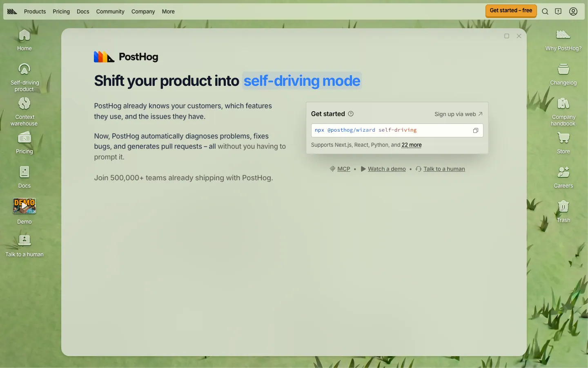This screenshot has width=588, height=368.
Task: Open the Why PostHog? desktop icon
Action: pyautogui.click(x=563, y=40)
